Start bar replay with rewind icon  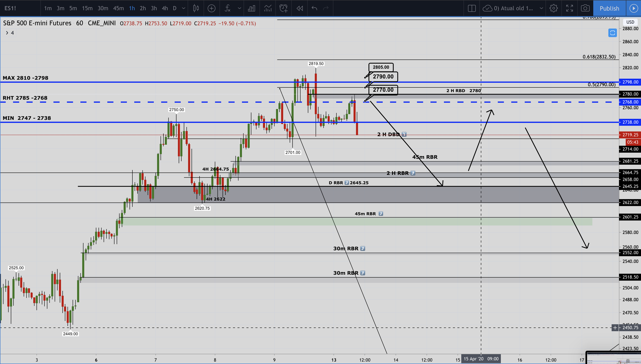coord(299,8)
